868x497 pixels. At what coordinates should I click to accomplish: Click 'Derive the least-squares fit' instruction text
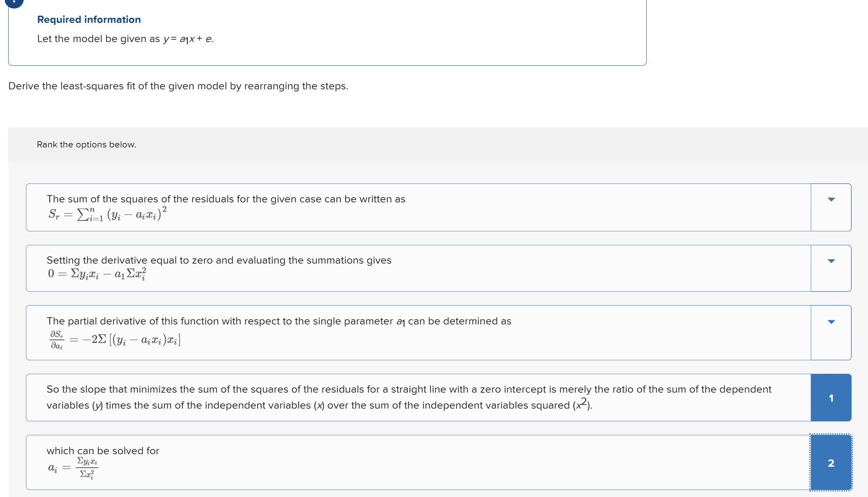(178, 86)
